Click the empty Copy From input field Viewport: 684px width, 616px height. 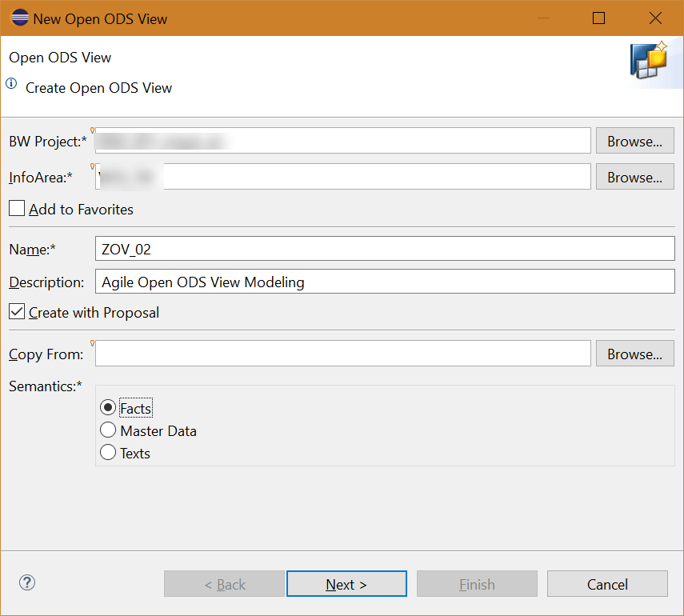pos(342,353)
